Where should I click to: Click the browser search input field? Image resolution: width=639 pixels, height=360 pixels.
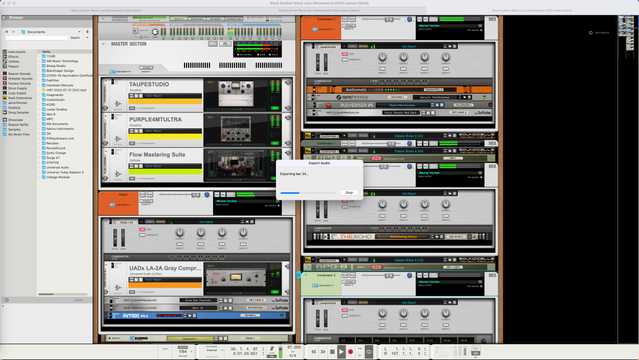click(x=37, y=38)
